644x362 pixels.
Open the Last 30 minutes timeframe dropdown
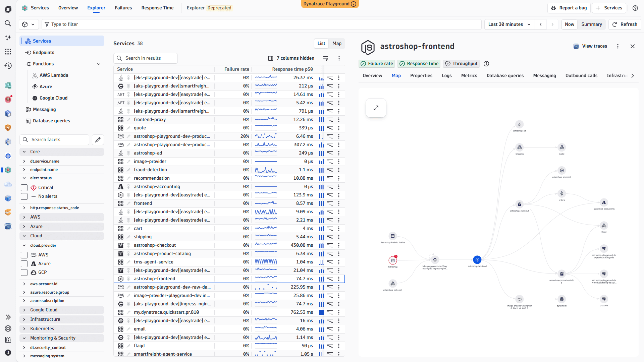(509, 24)
